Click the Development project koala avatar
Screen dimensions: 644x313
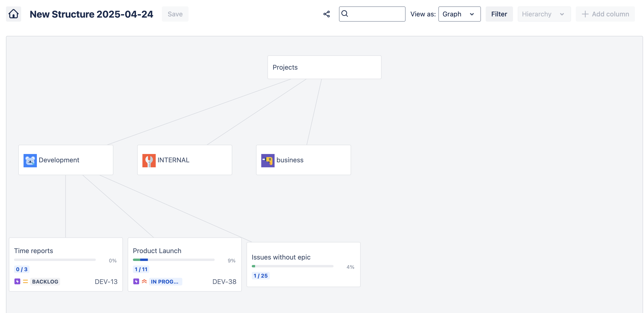click(x=30, y=160)
